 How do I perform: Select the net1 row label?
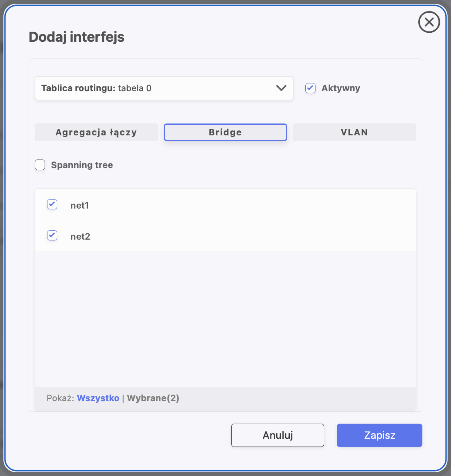point(80,206)
